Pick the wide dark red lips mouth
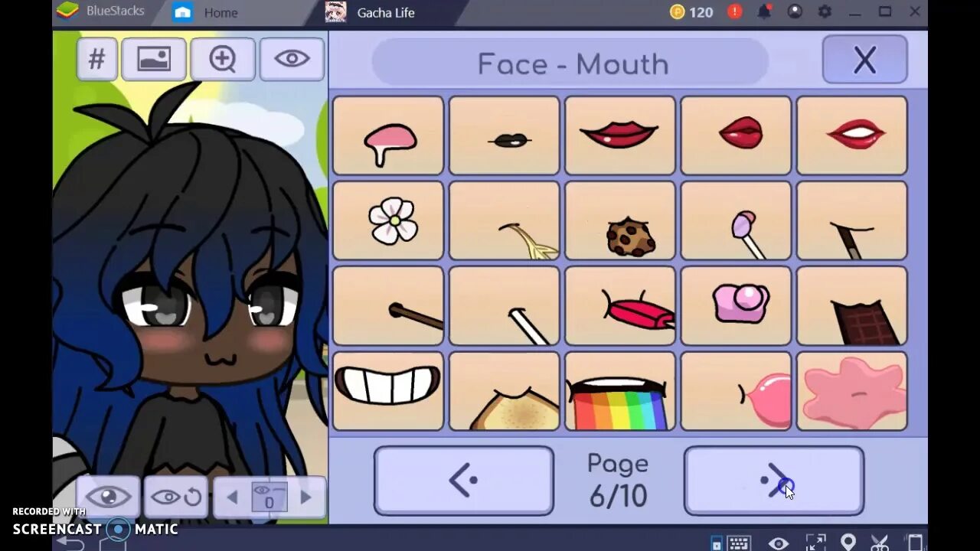Viewport: 980px width, 551px height. pyautogui.click(x=620, y=135)
